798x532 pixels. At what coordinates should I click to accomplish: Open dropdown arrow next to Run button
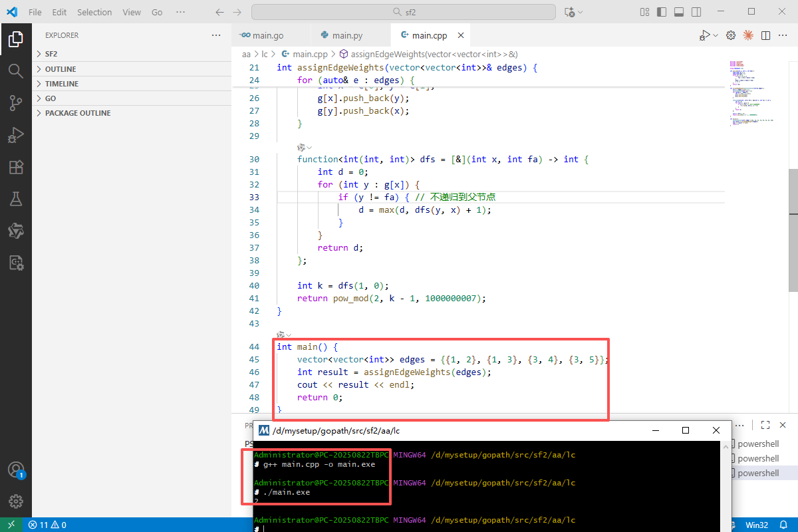(x=716, y=35)
